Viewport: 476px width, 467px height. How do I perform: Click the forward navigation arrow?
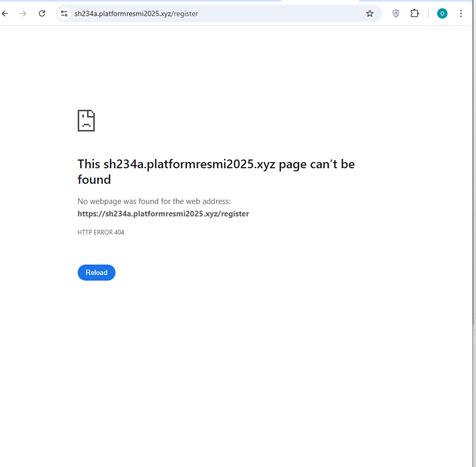click(x=23, y=13)
